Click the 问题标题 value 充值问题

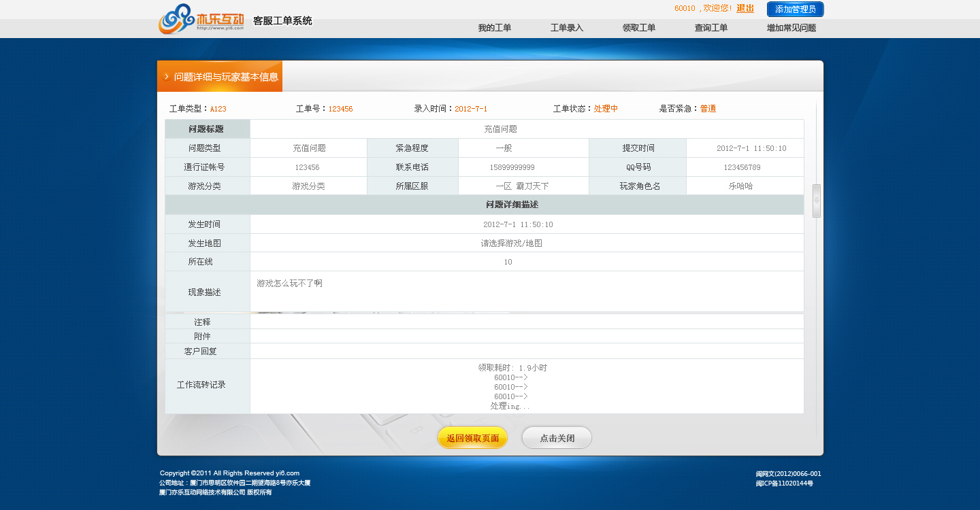tap(500, 129)
